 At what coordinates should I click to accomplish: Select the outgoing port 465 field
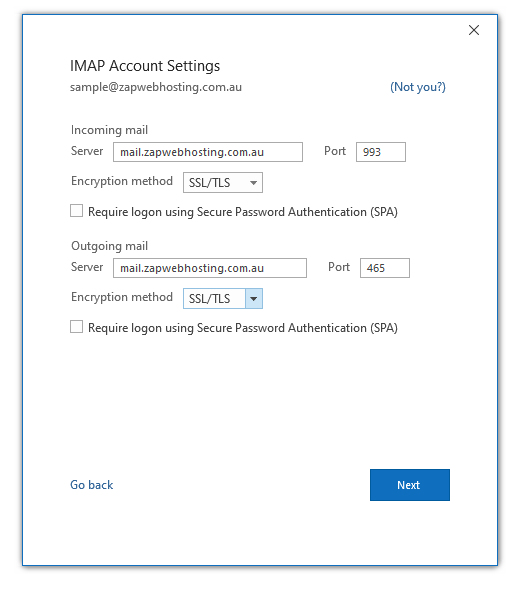click(385, 268)
